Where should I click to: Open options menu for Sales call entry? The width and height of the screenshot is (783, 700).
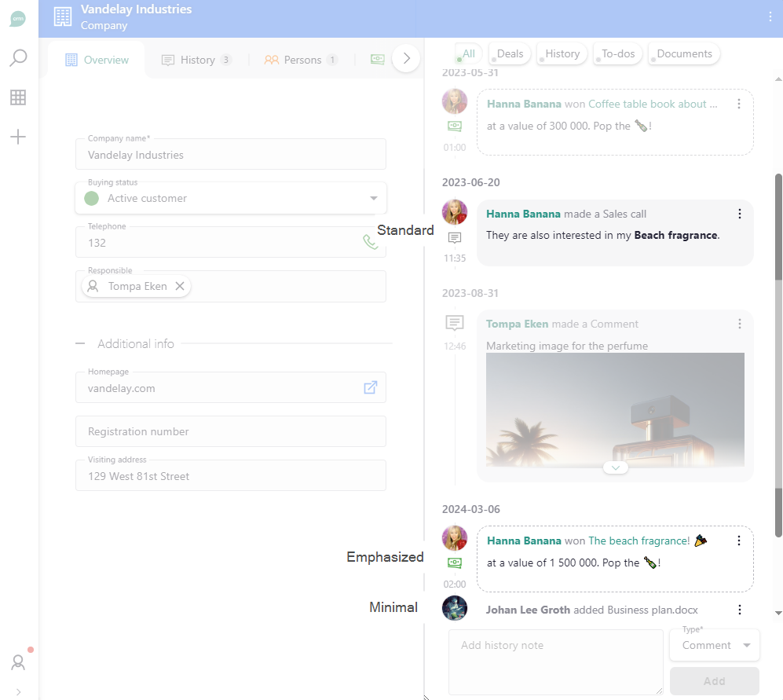coord(739,214)
